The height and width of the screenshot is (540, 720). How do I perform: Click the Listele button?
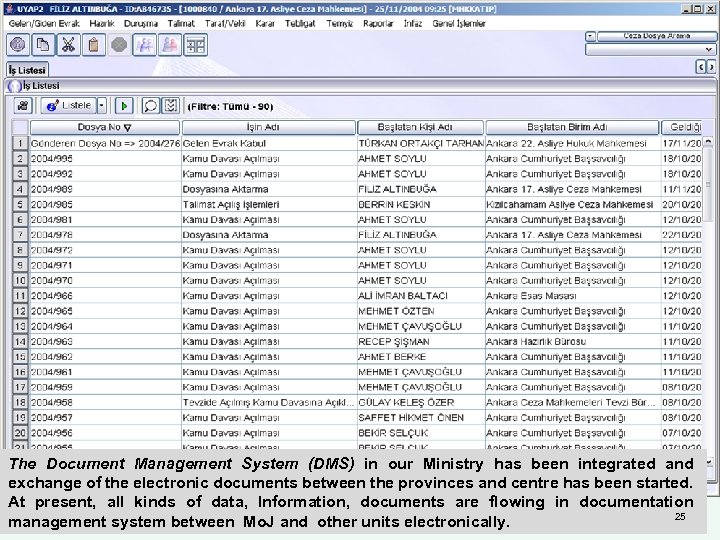(69, 106)
